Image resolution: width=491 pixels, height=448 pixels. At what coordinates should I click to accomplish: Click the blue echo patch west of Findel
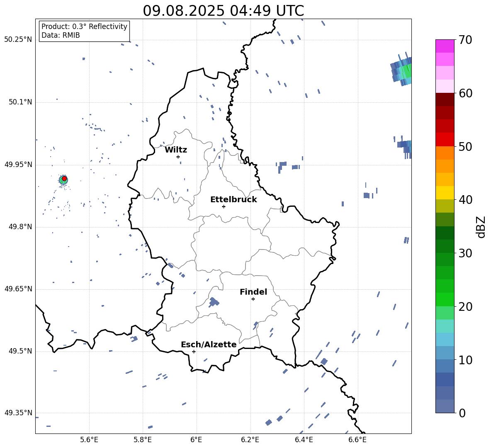point(214,302)
